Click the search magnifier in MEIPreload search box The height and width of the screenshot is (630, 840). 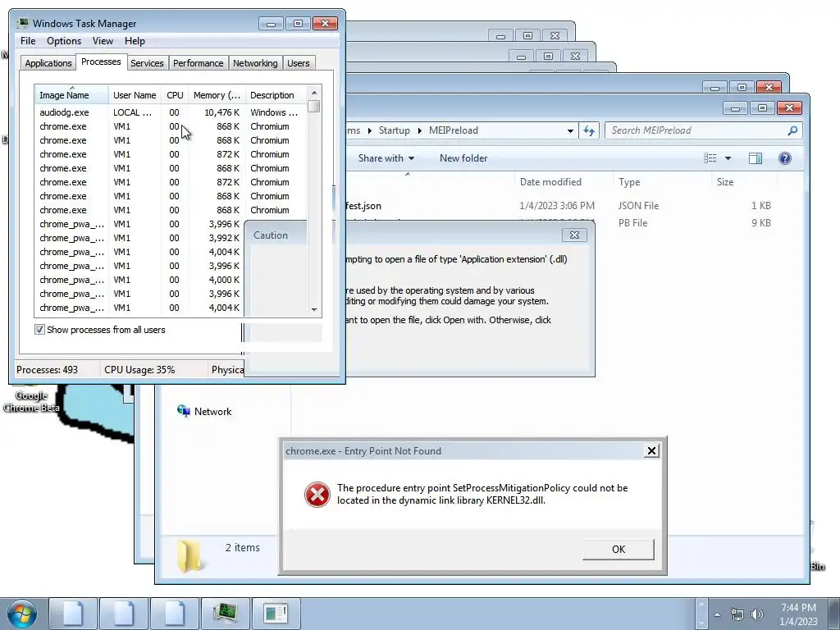coord(793,130)
